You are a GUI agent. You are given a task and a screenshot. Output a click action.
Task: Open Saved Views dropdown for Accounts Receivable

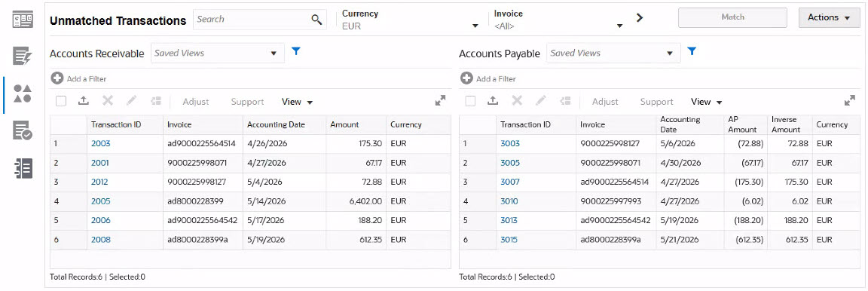pos(218,54)
